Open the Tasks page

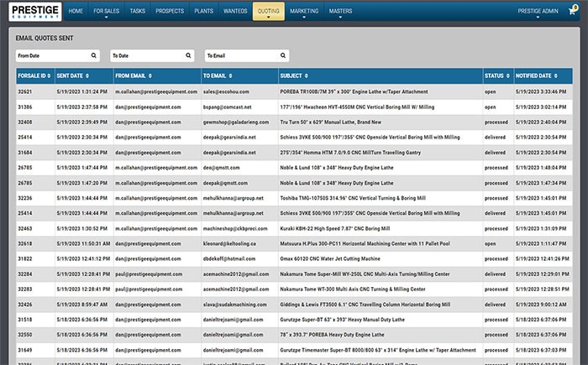click(x=137, y=11)
